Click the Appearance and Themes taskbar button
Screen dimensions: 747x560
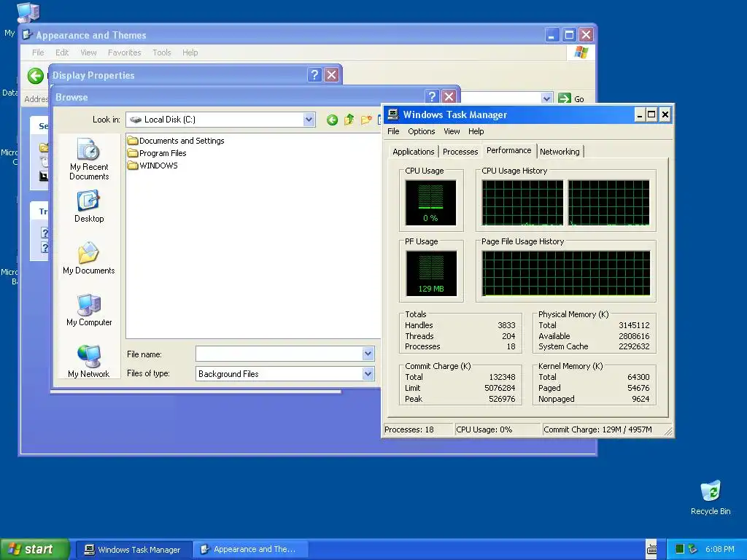click(250, 550)
